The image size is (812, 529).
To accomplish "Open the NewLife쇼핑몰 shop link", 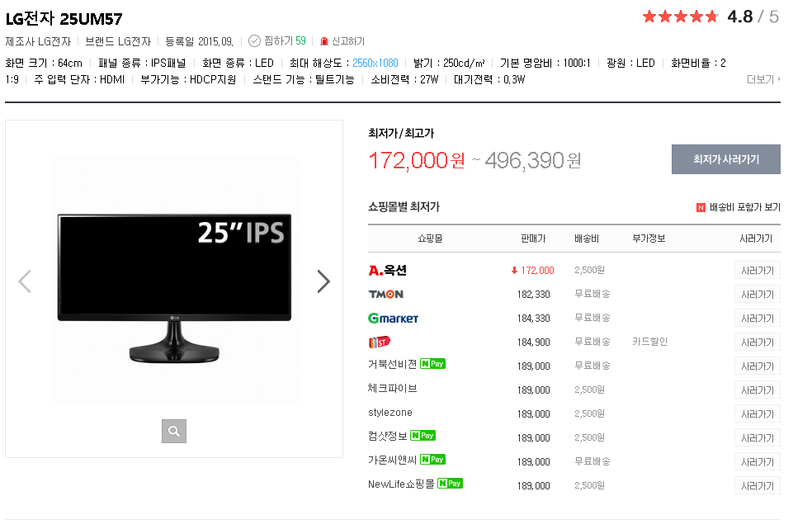I will [x=400, y=484].
